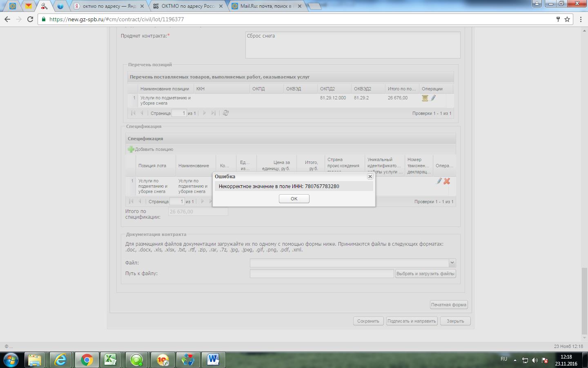Screen dimensions: 588x368
Task: Go to next page in positions pager
Action: (x=205, y=113)
